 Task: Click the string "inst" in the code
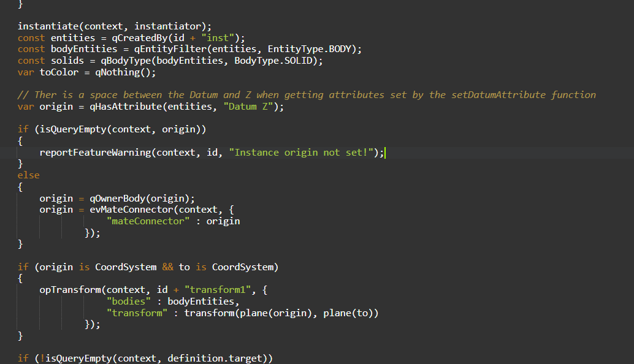pyautogui.click(x=218, y=38)
